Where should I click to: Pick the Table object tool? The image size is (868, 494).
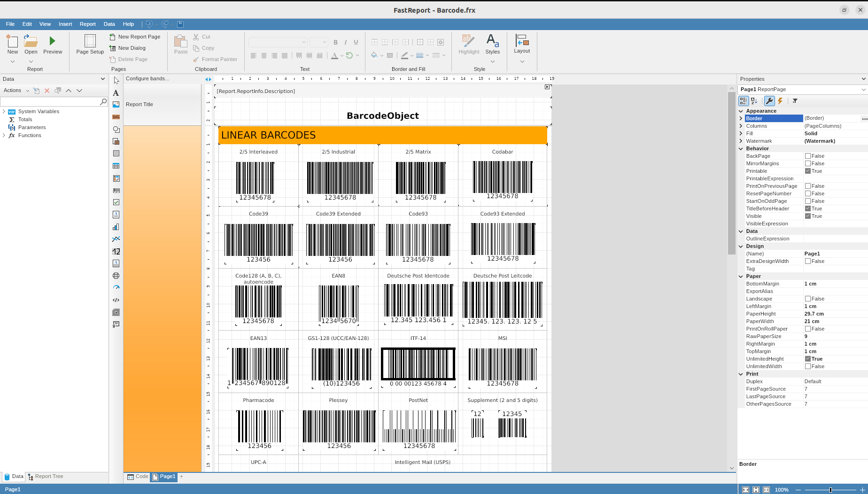116,166
